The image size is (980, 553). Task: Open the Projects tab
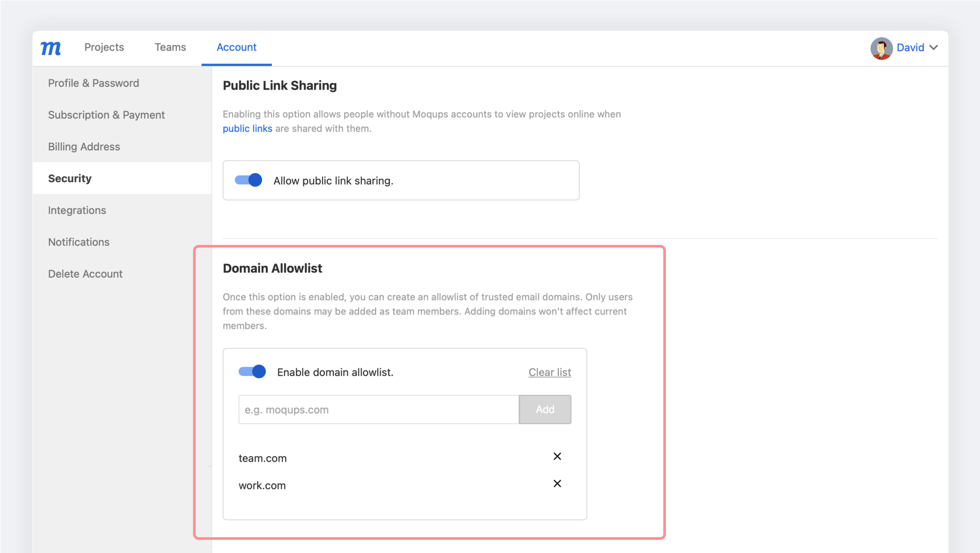tap(104, 47)
